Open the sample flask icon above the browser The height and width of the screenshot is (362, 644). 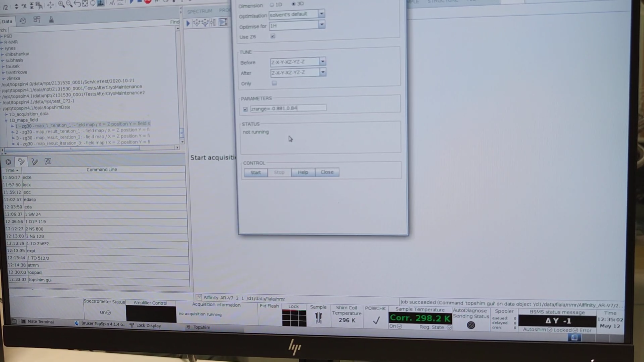pos(51,20)
